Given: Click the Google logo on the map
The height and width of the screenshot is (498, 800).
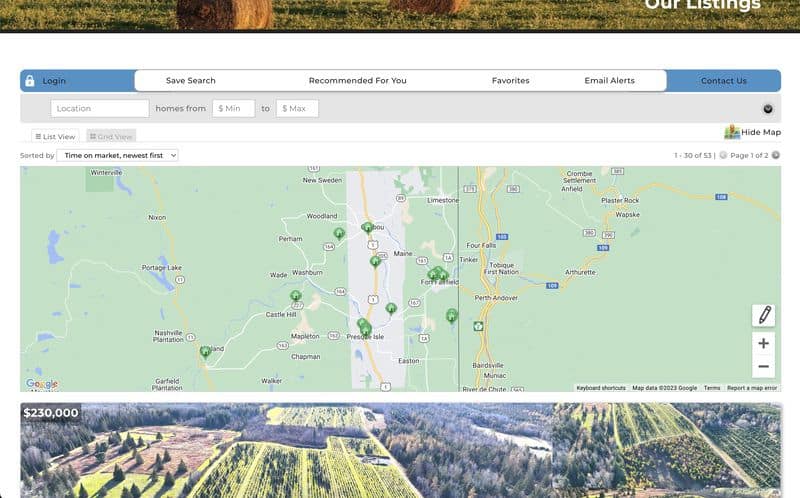Looking at the screenshot, I should (x=42, y=384).
